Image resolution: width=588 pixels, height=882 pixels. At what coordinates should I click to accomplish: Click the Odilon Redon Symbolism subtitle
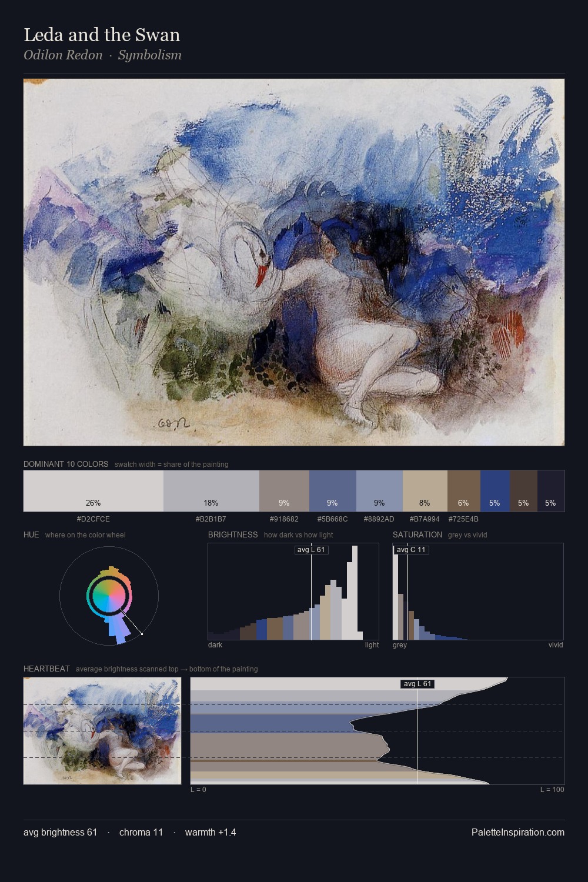pos(102,55)
